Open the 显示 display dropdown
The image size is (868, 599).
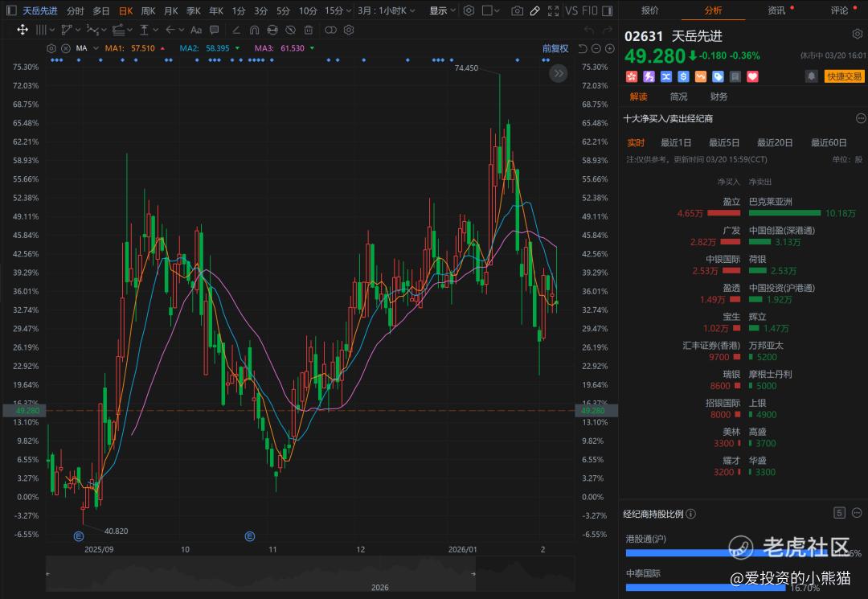[x=442, y=10]
